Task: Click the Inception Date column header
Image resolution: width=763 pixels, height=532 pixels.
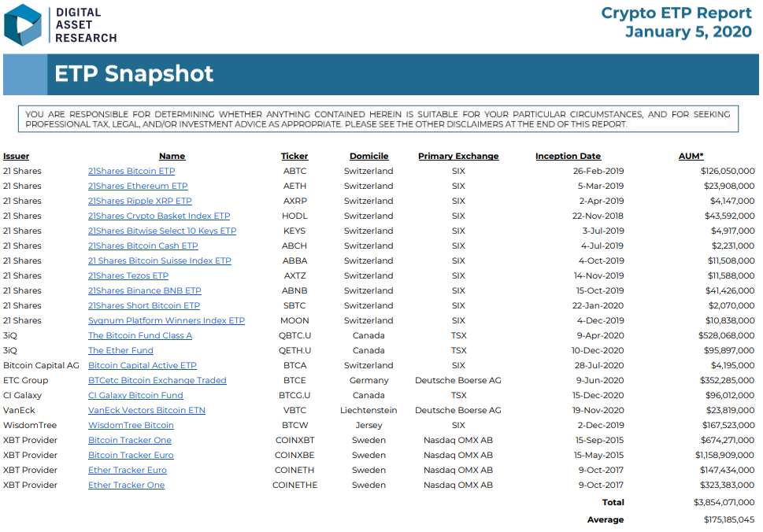Action: click(x=568, y=156)
